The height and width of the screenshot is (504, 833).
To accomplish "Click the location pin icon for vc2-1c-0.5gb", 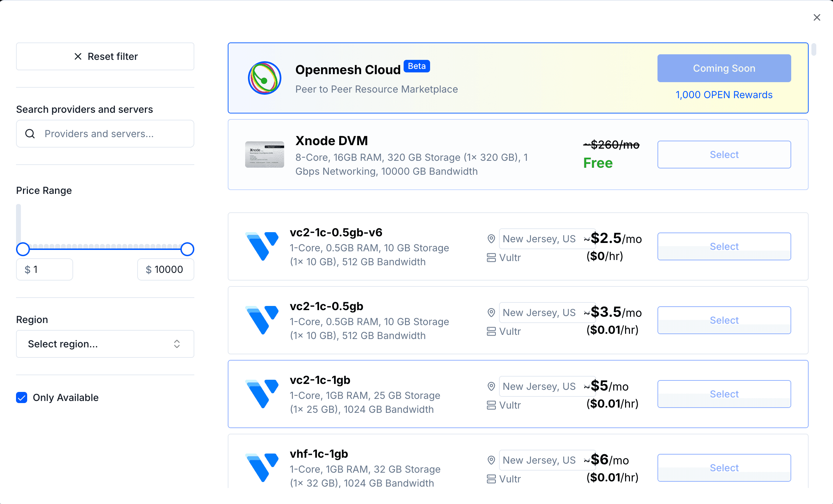I will point(491,313).
